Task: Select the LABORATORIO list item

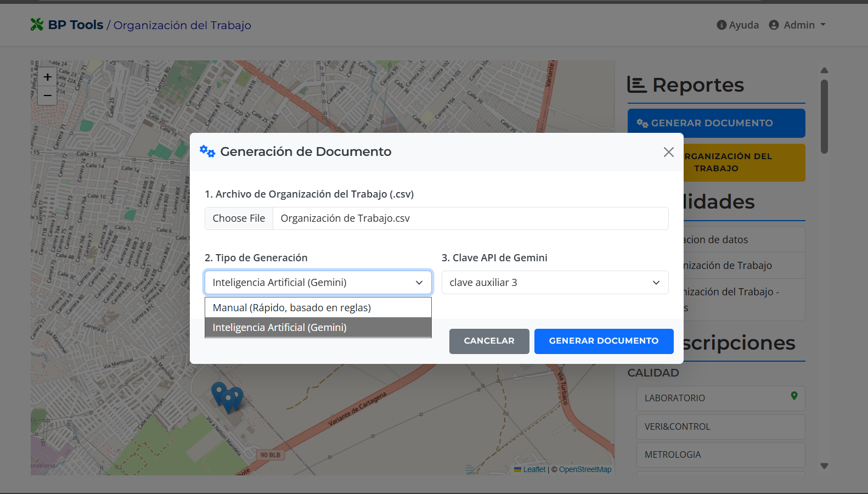Action: point(720,398)
